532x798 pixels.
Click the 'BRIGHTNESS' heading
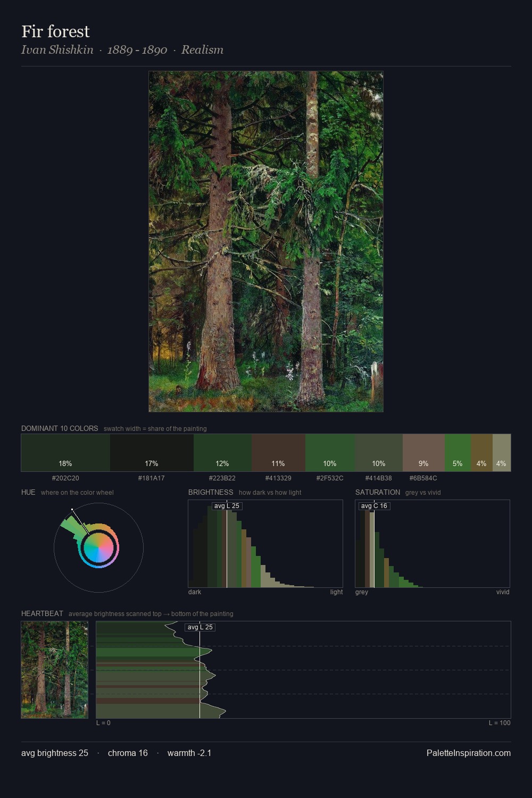coord(211,492)
